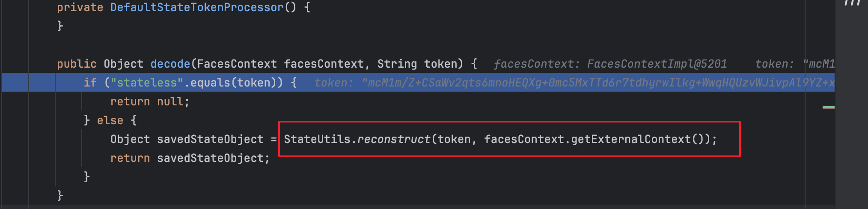Image resolution: width=868 pixels, height=209 pixels.
Task: Click the reconstruct method call
Action: pyautogui.click(x=393, y=139)
